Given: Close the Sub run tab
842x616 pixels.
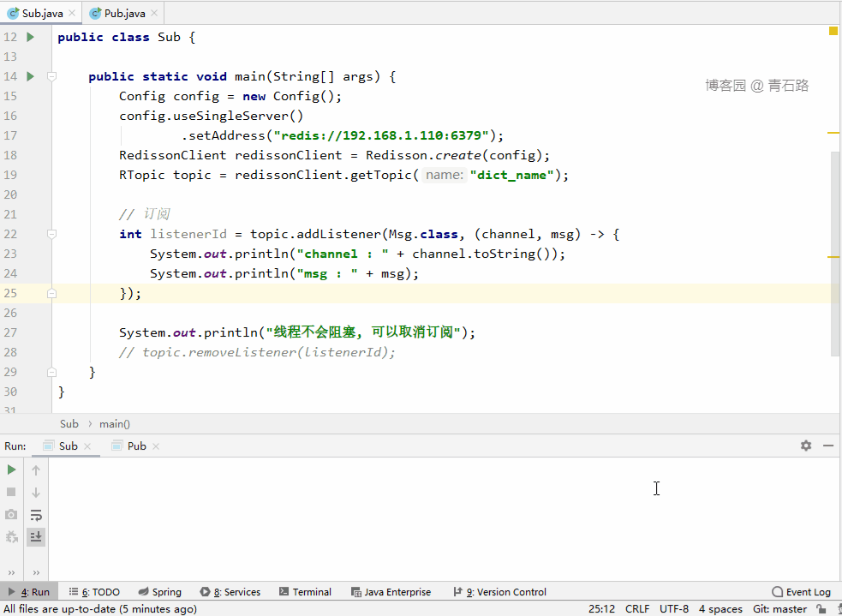Looking at the screenshot, I should coord(87,446).
